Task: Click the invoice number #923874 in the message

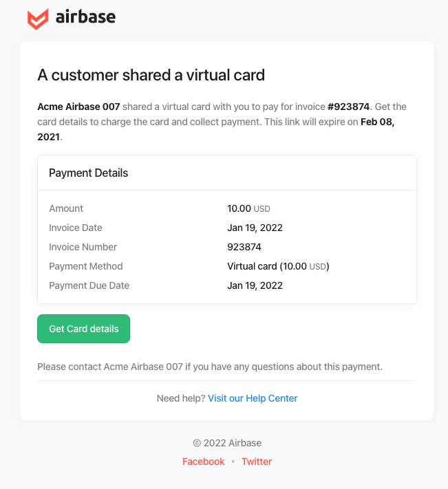Action: 348,107
